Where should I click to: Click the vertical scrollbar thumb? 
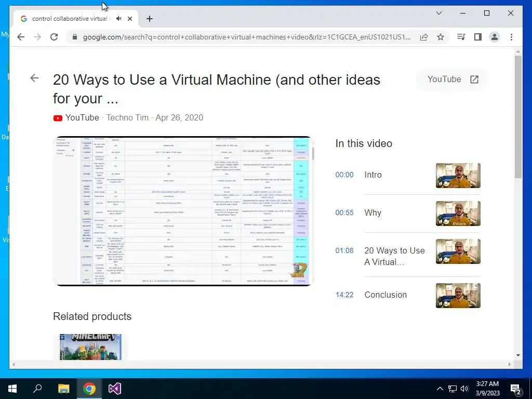pyautogui.click(x=518, y=117)
